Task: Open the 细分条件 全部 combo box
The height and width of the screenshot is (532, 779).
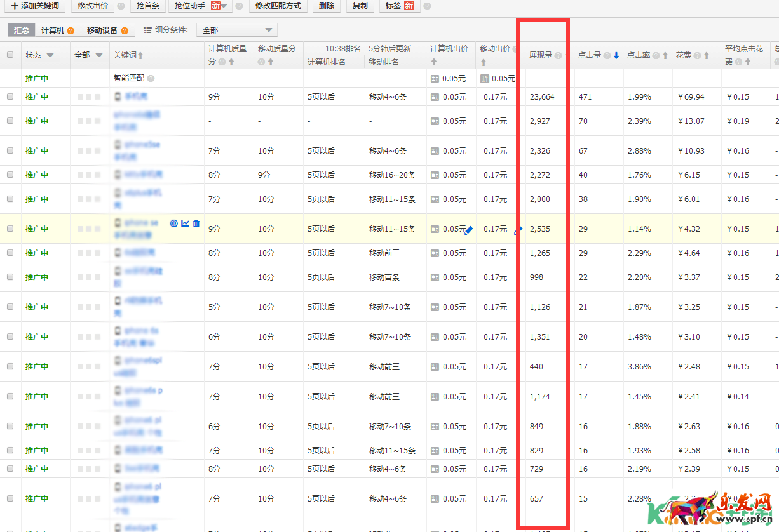Action: [237, 30]
